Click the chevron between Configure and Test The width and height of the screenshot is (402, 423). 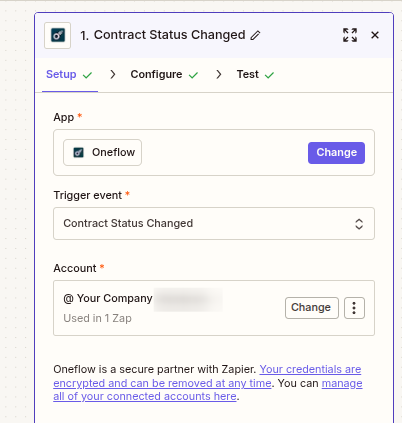click(x=219, y=74)
